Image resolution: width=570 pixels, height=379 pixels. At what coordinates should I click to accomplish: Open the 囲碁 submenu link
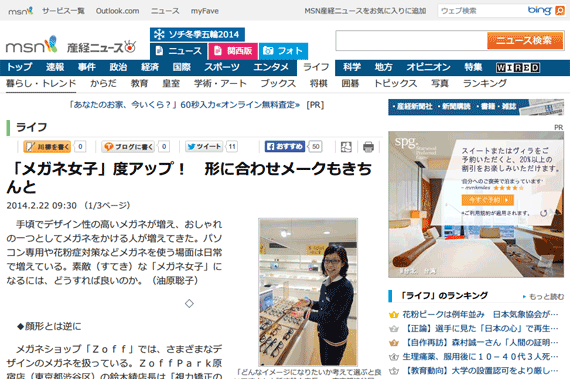point(350,84)
